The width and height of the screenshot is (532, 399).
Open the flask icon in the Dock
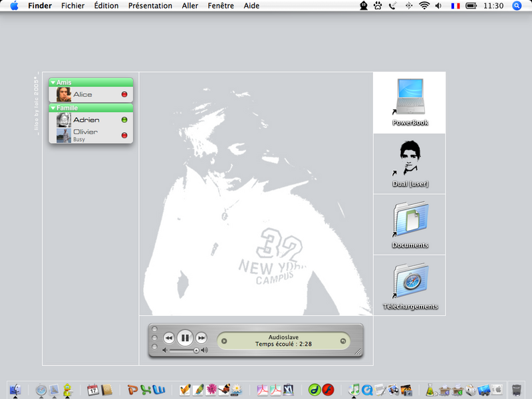(430, 390)
